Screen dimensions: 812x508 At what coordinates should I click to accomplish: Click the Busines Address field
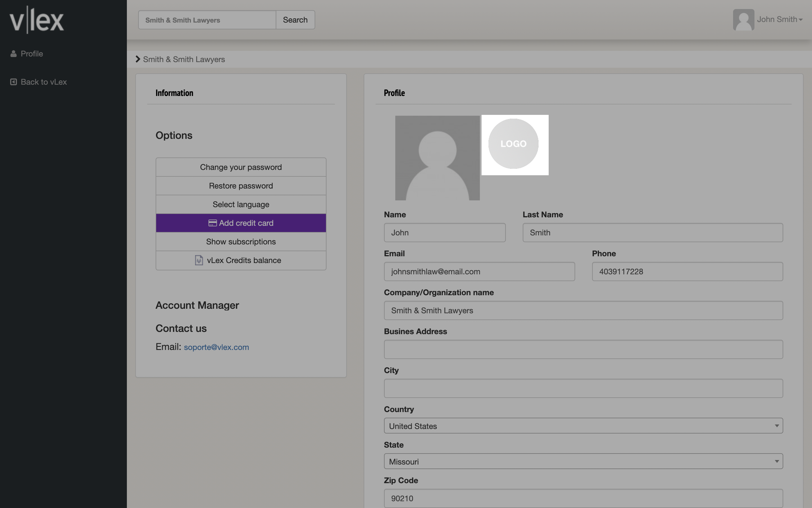click(x=584, y=349)
